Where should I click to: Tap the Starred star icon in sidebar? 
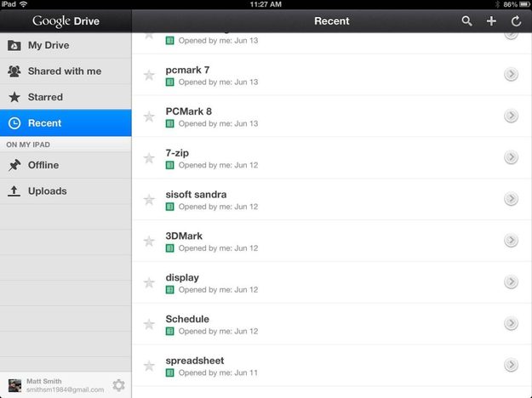(x=14, y=97)
